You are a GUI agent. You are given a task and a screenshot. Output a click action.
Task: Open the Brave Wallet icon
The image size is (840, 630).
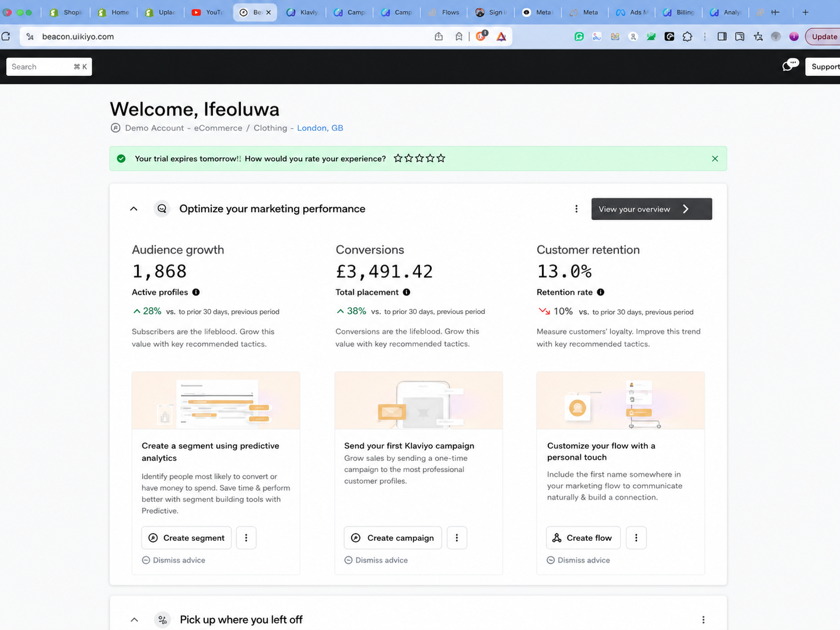(740, 37)
